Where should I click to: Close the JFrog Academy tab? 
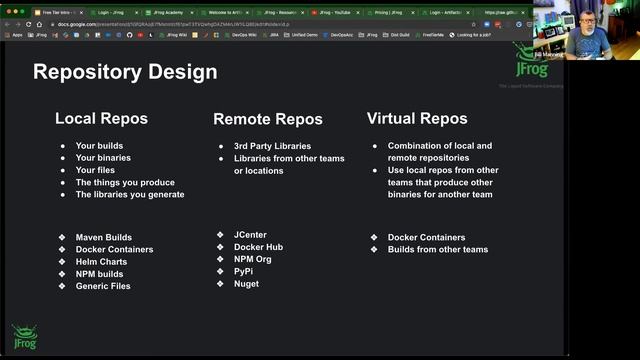tap(192, 13)
